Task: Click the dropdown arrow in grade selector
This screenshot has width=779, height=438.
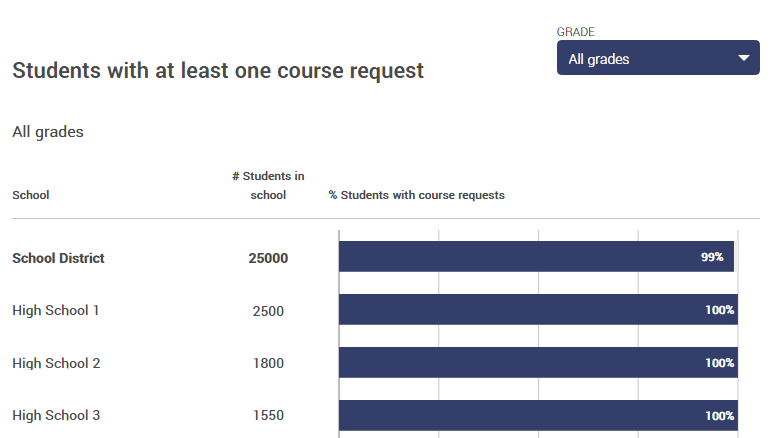Action: point(743,59)
